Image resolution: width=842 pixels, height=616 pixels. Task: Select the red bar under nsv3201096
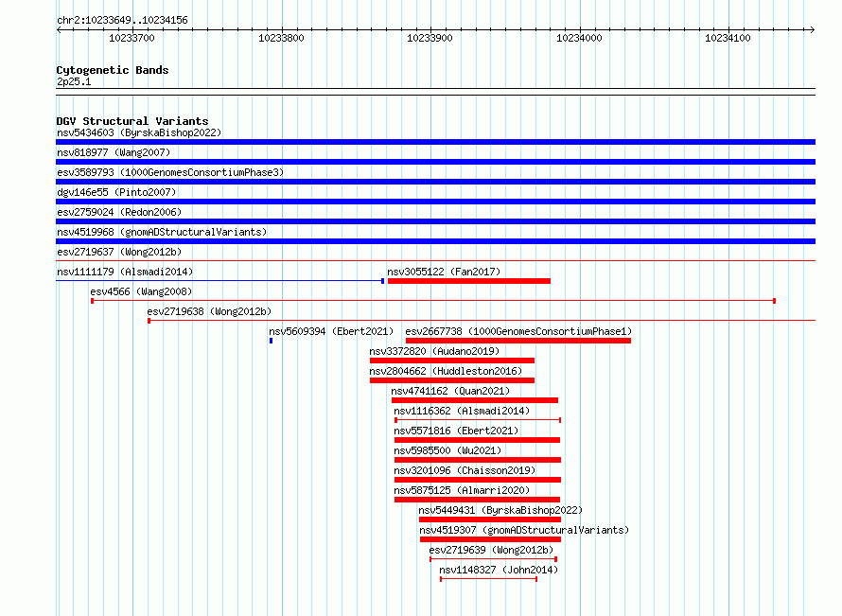478,480
